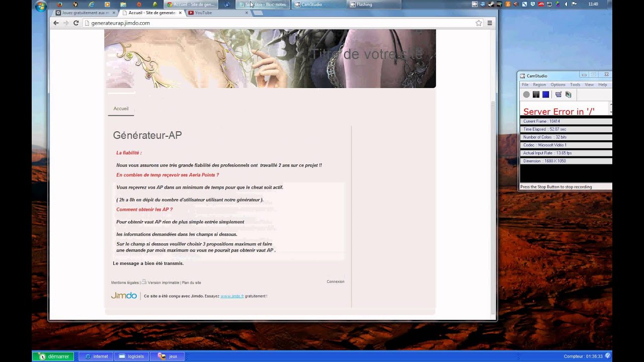This screenshot has width=644, height=362.
Task: Click the Générateur-AP page heading
Action: (147, 135)
